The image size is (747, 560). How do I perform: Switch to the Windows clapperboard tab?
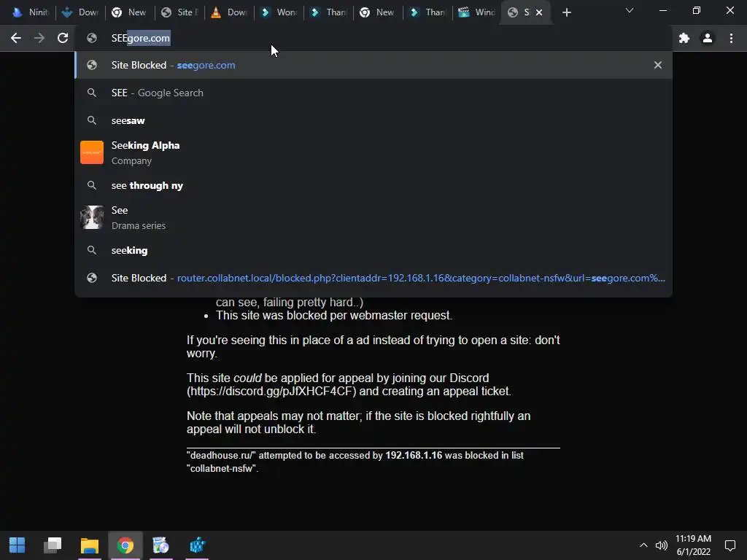click(477, 12)
